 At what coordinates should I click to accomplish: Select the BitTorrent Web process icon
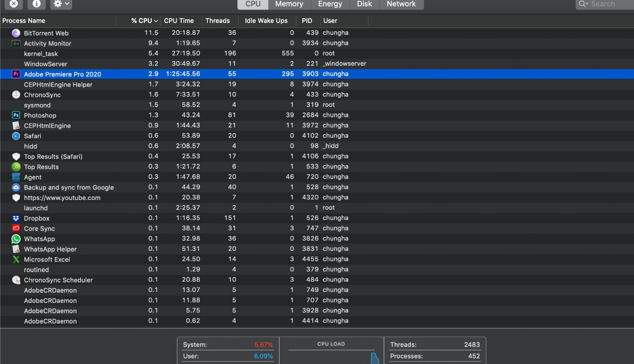[x=16, y=33]
